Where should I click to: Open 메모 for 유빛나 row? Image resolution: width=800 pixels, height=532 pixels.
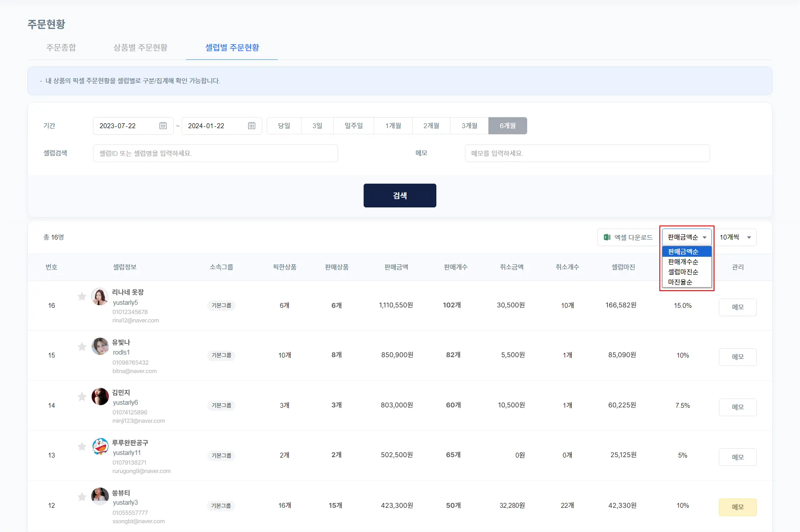tap(738, 357)
